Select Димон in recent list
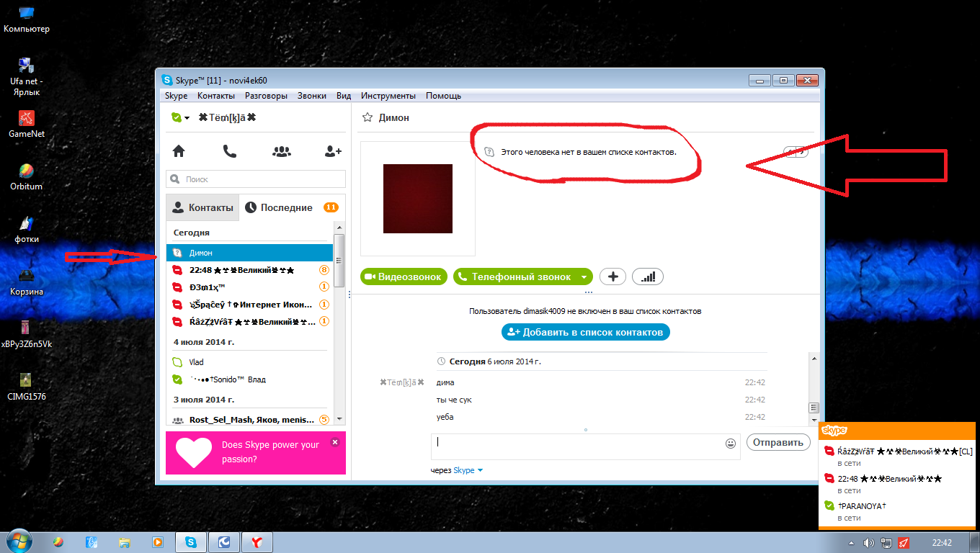 (x=249, y=253)
